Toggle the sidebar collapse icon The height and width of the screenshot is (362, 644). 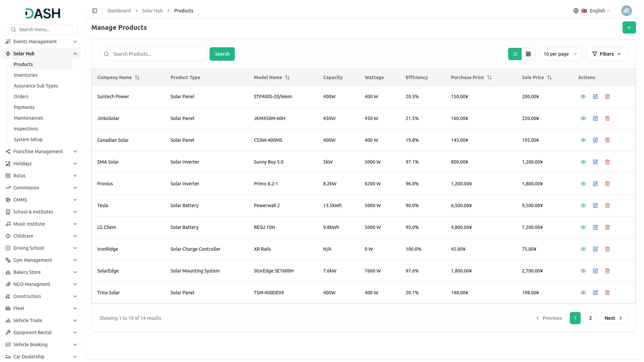95,11
